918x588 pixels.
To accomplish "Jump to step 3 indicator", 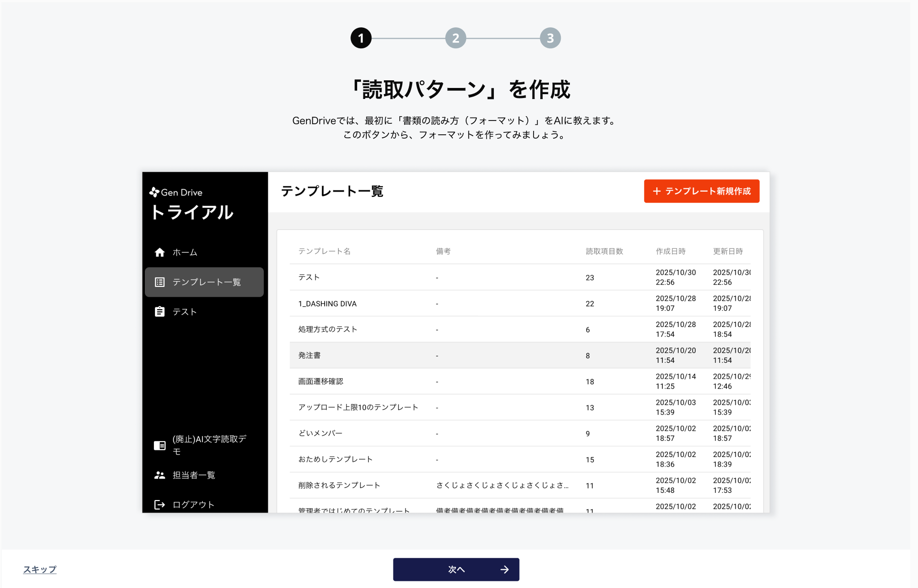I will [x=550, y=38].
